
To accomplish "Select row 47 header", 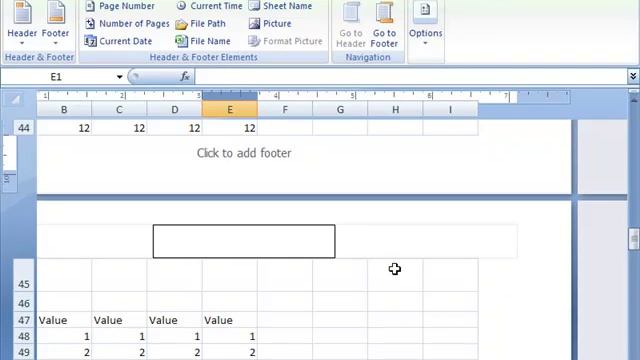I will coord(24,320).
